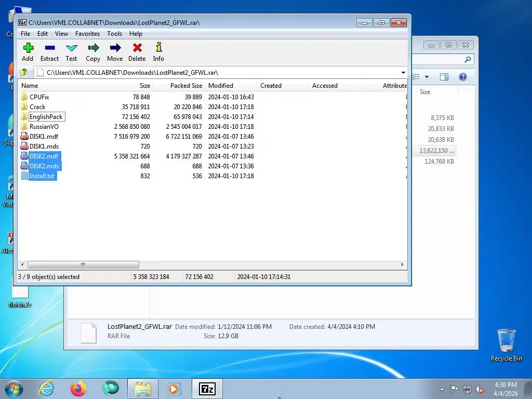Click the 13,622,150 row in Explorer window
Screen dimensions: 532x399
click(x=436, y=150)
